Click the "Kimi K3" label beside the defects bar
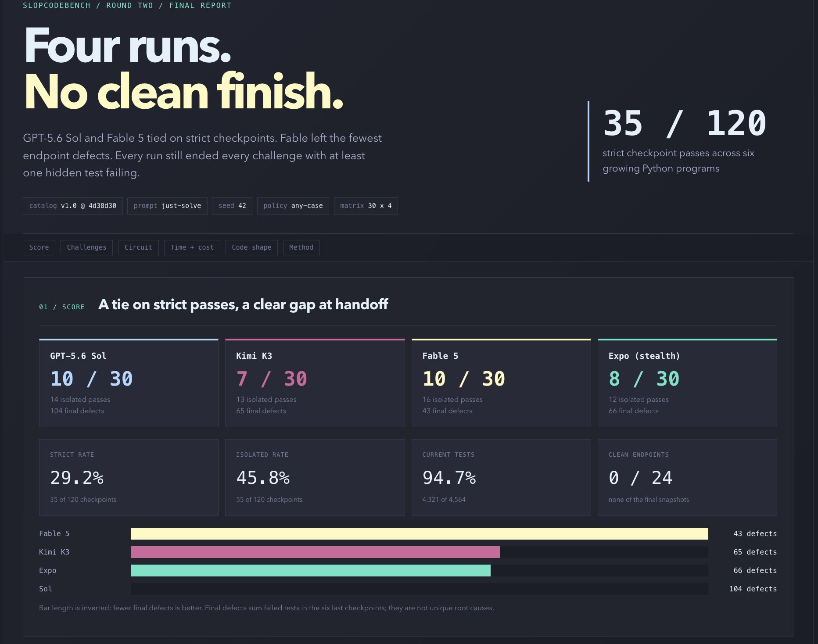The width and height of the screenshot is (818, 644). tap(54, 552)
